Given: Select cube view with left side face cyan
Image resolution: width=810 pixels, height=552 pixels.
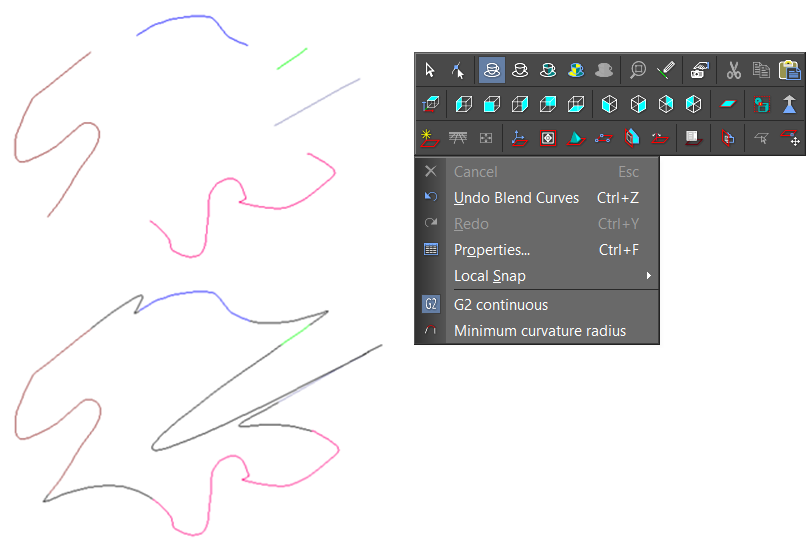Looking at the screenshot, I should click(463, 104).
